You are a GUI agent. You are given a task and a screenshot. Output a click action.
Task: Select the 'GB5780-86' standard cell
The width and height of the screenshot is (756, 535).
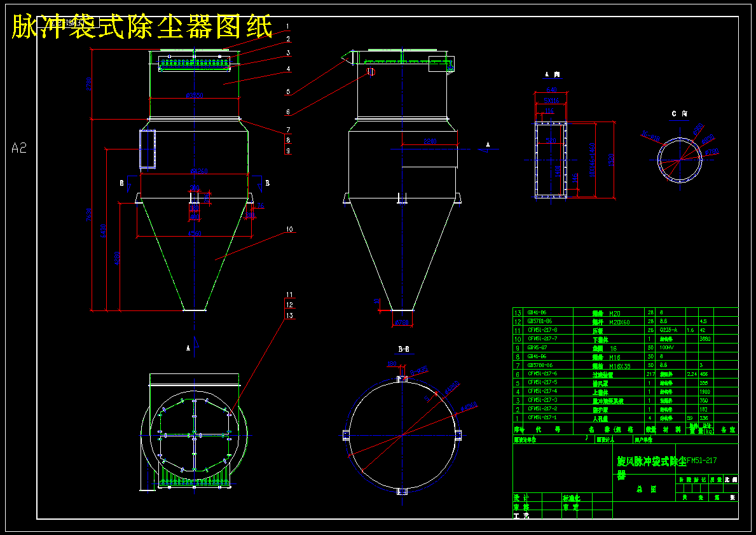pos(540,365)
